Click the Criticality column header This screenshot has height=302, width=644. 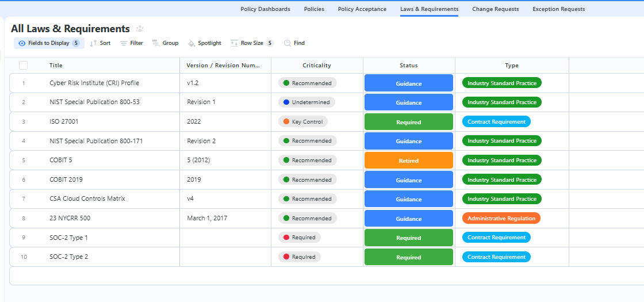click(317, 66)
